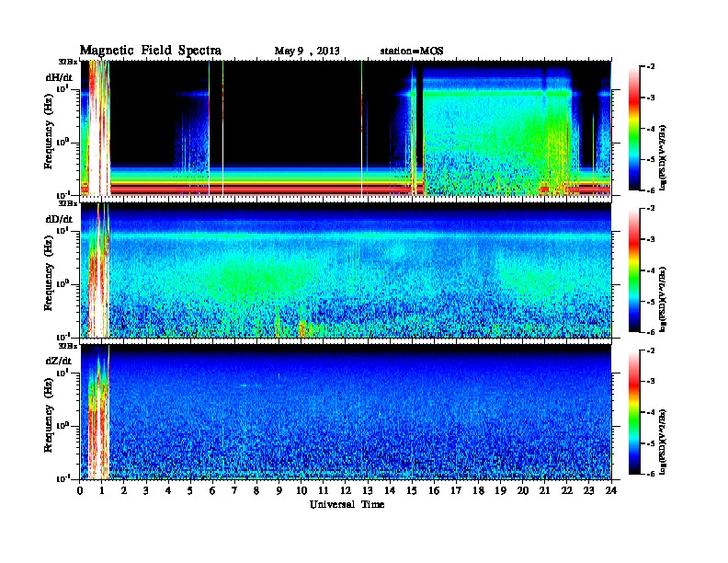The width and height of the screenshot is (728, 563).
Task: Click the dZ/dt color bar unit label
Action: coord(663,442)
